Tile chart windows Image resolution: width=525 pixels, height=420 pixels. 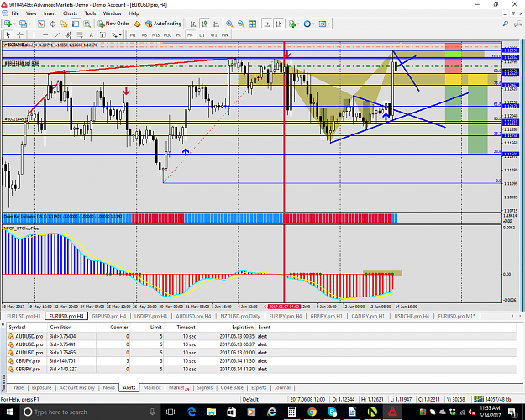(x=253, y=24)
